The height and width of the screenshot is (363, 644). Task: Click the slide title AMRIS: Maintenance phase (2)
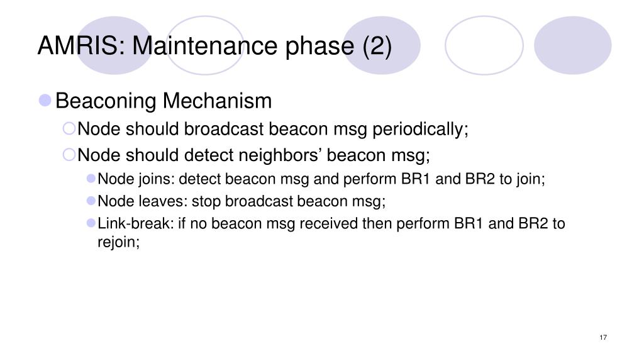214,45
